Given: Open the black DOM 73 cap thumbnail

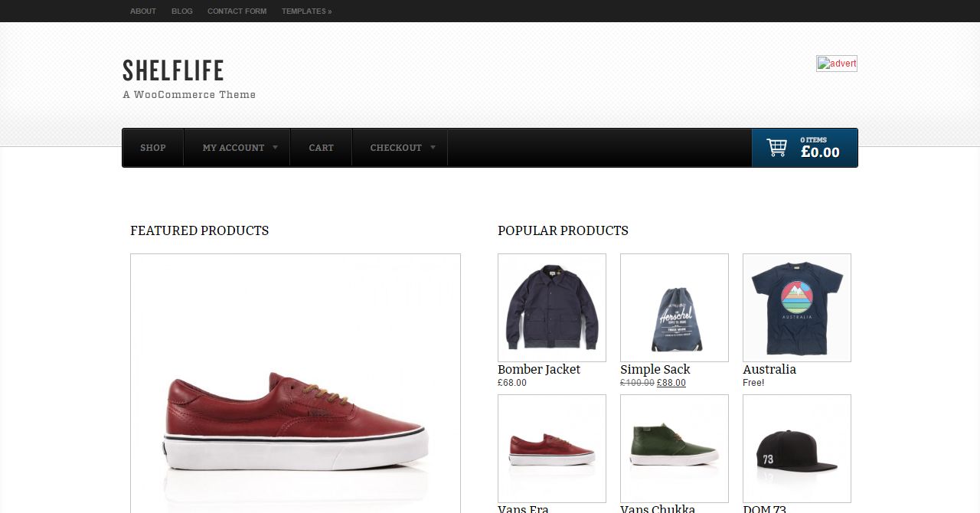Looking at the screenshot, I should [796, 449].
